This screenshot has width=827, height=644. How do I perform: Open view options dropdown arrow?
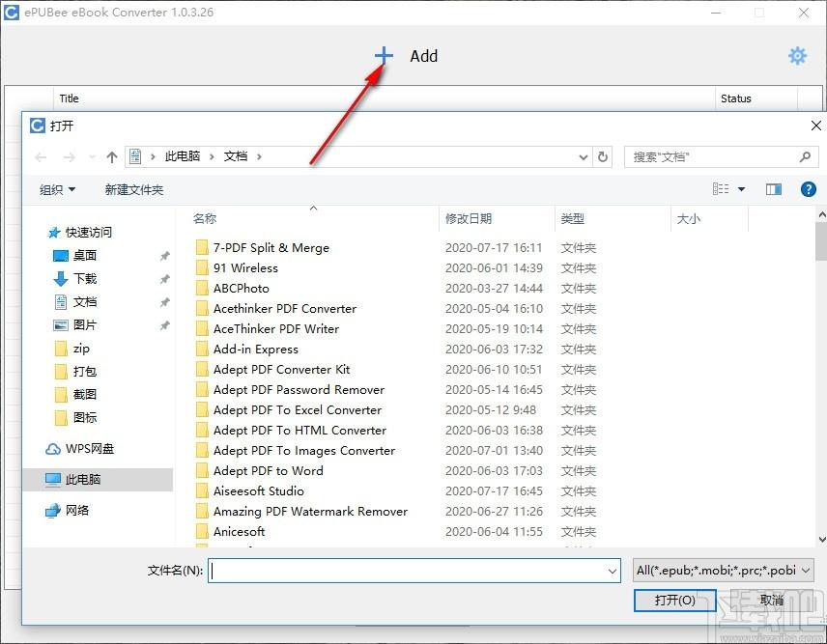(x=741, y=189)
